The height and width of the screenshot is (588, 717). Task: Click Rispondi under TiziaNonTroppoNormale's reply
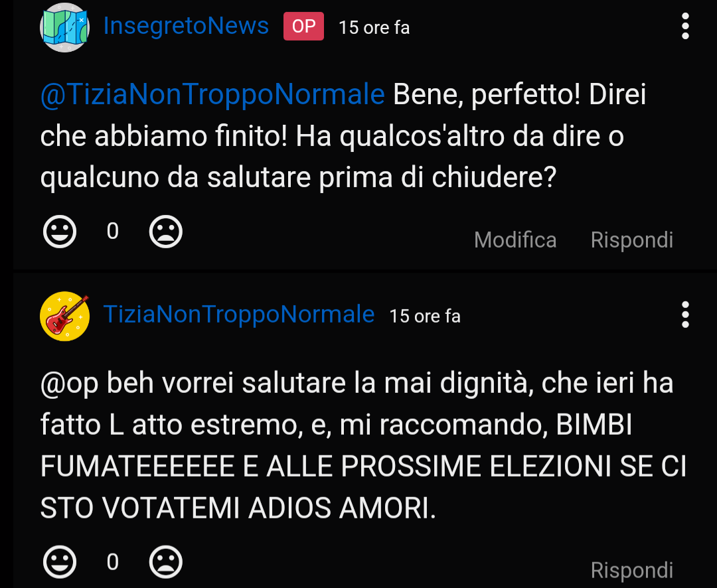631,570
